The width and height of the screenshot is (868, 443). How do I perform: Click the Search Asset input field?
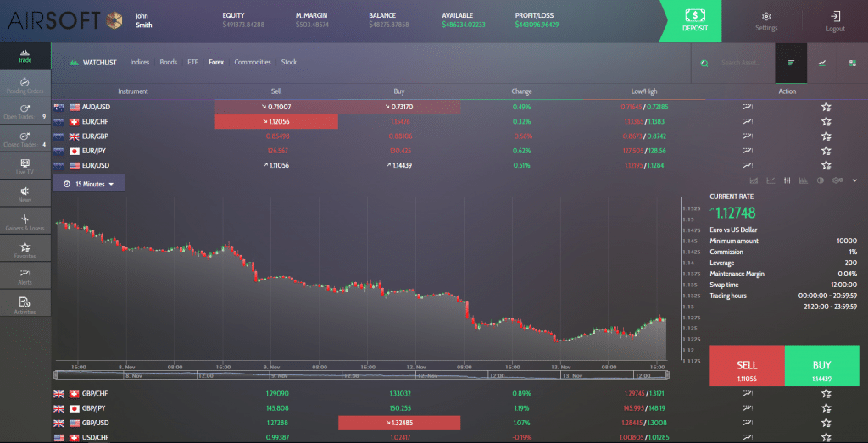point(743,63)
